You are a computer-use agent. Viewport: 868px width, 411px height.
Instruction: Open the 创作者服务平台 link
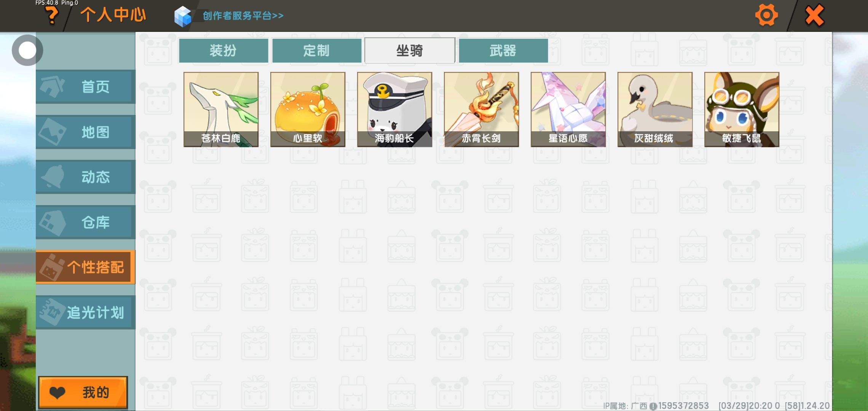243,16
